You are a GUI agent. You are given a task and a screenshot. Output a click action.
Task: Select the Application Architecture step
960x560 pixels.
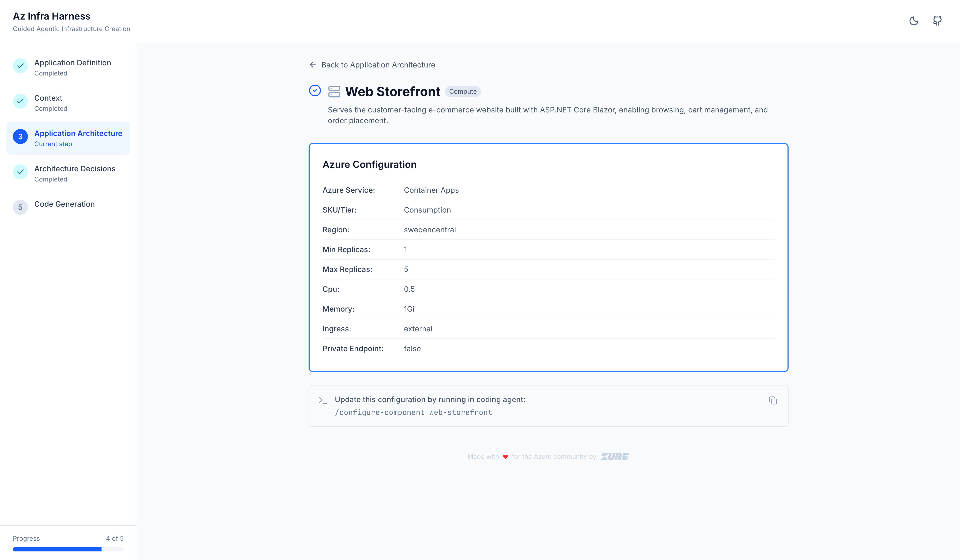coord(78,133)
